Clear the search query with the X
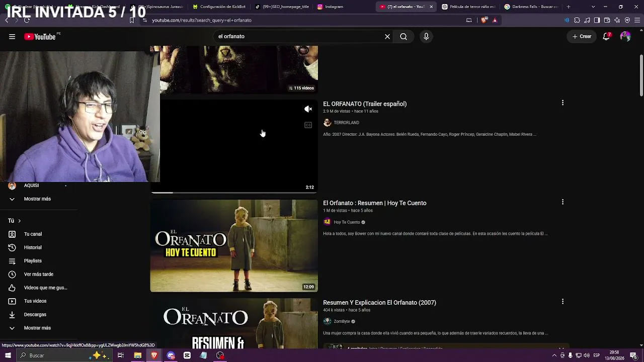This screenshot has width=644, height=362. [387, 37]
